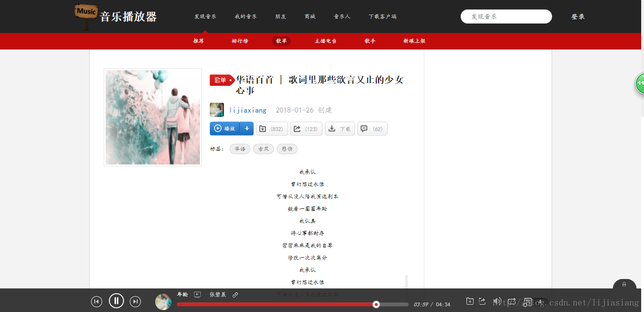This screenshot has width=644, height=312.
Task: Mute volume using the speaker icon
Action: click(497, 301)
